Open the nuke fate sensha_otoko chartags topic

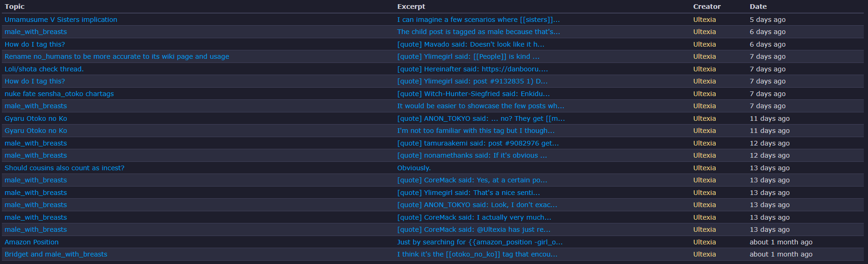point(59,94)
